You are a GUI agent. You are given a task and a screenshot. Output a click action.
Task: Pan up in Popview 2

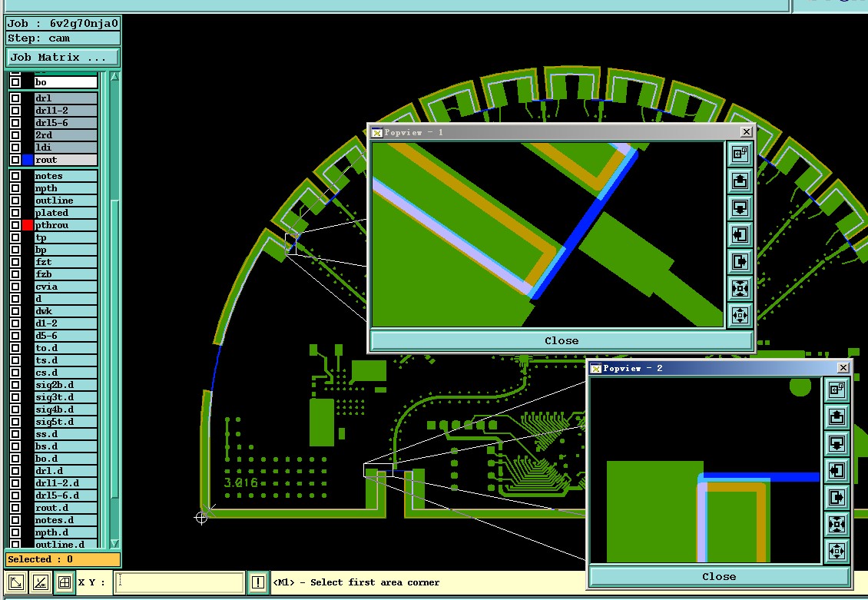[x=837, y=417]
